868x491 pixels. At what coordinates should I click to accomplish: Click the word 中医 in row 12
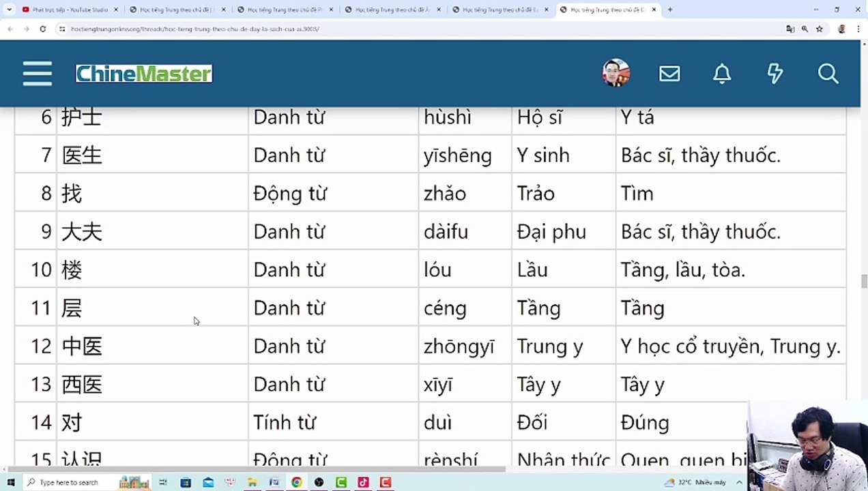(x=82, y=346)
